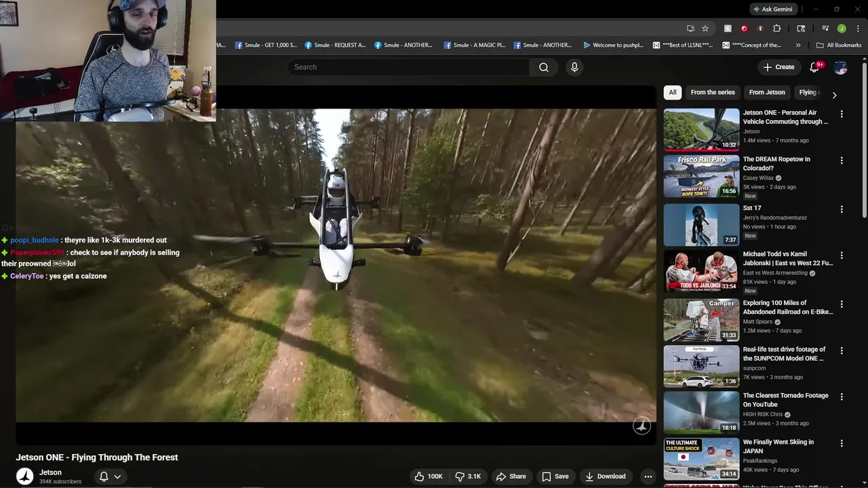Open the green J Chrome profile avatar

pos(842,28)
